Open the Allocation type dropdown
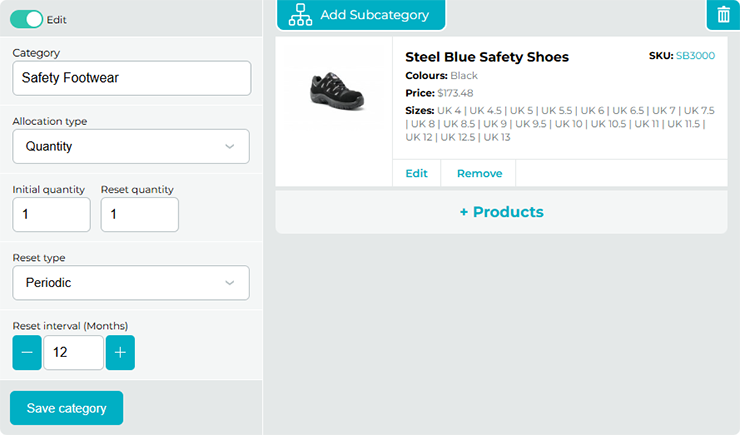740x435 pixels. tap(131, 146)
